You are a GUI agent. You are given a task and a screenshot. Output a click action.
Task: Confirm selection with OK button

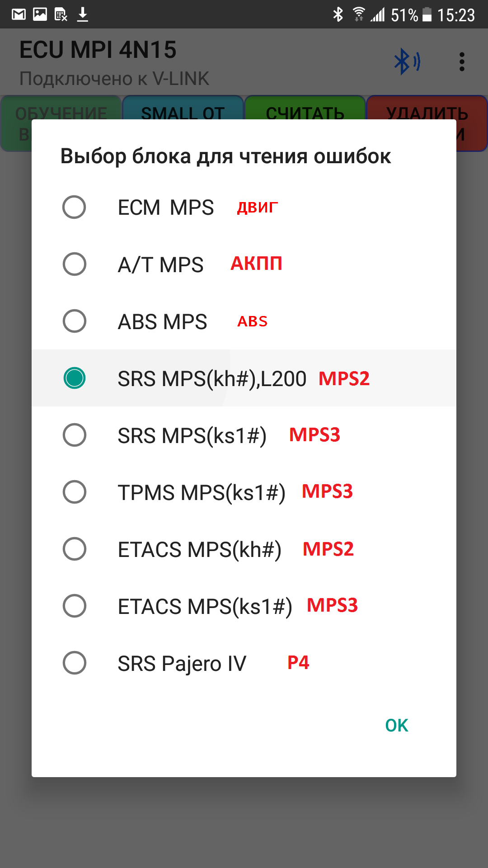(396, 726)
